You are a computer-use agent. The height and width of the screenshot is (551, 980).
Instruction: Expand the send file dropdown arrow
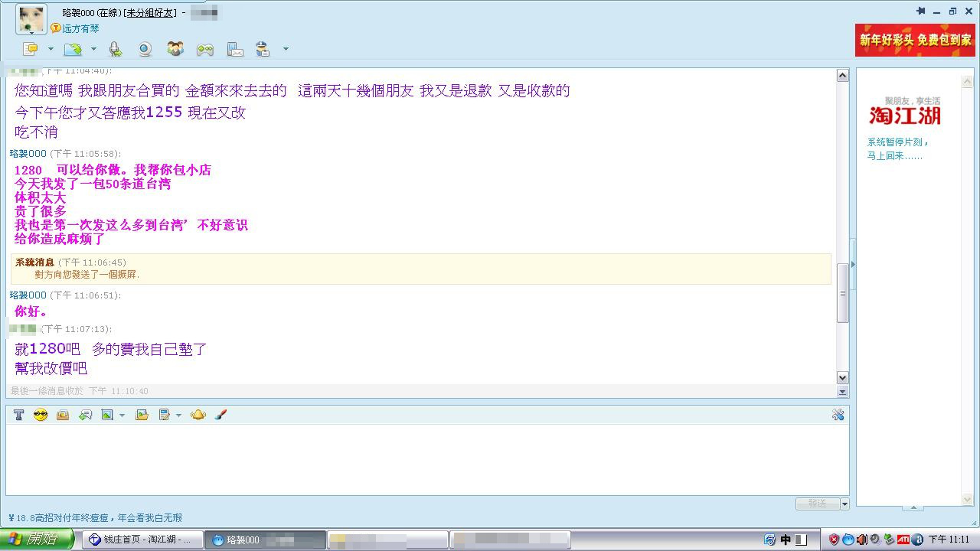pos(93,49)
